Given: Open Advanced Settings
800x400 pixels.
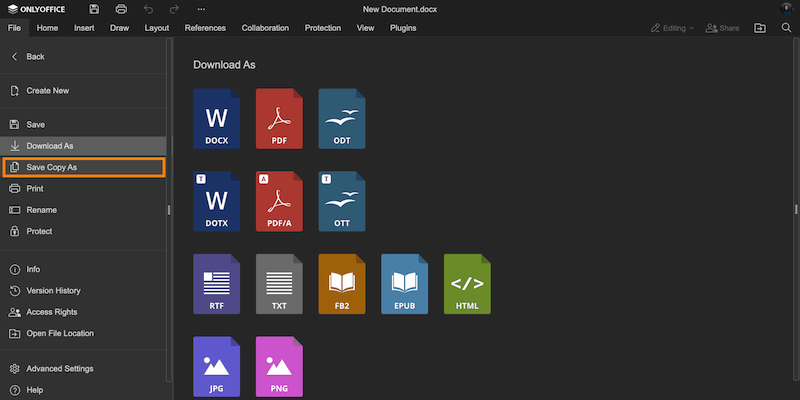Looking at the screenshot, I should click(x=59, y=368).
